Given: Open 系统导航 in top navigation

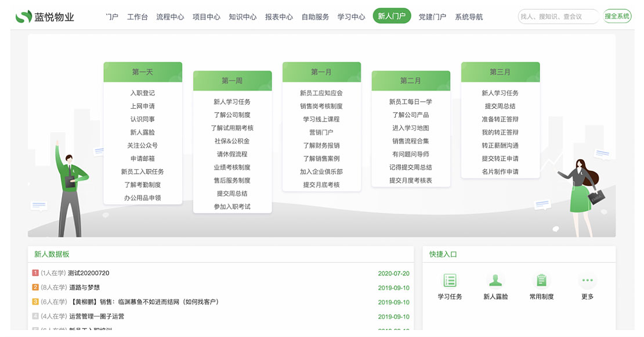Looking at the screenshot, I should tap(469, 17).
